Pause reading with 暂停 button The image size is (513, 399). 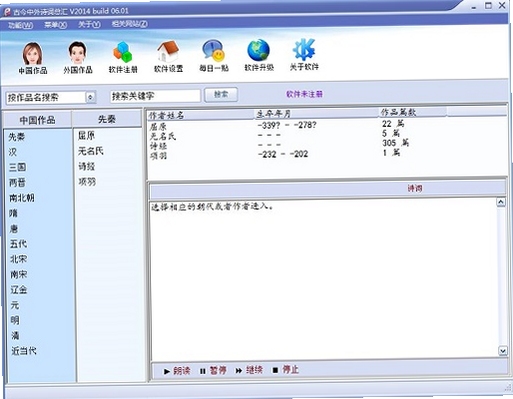pyautogui.click(x=213, y=370)
